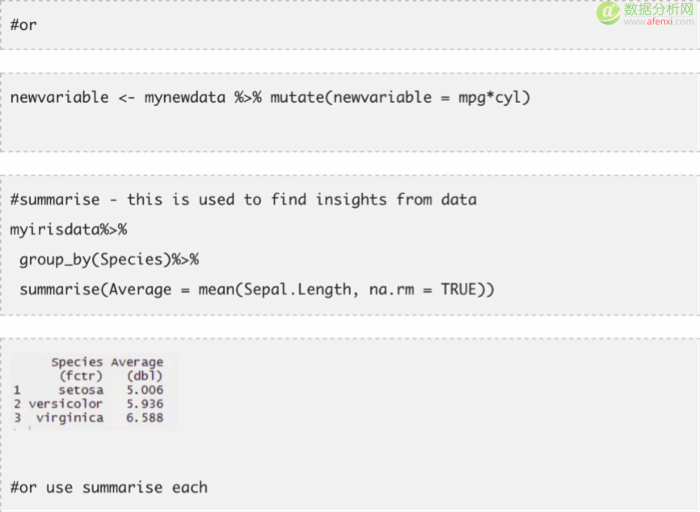Click the Average column header in output

click(x=137, y=362)
